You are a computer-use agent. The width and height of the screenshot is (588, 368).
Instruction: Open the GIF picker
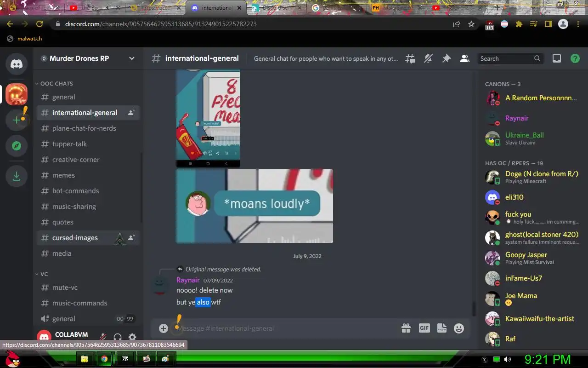tap(424, 328)
